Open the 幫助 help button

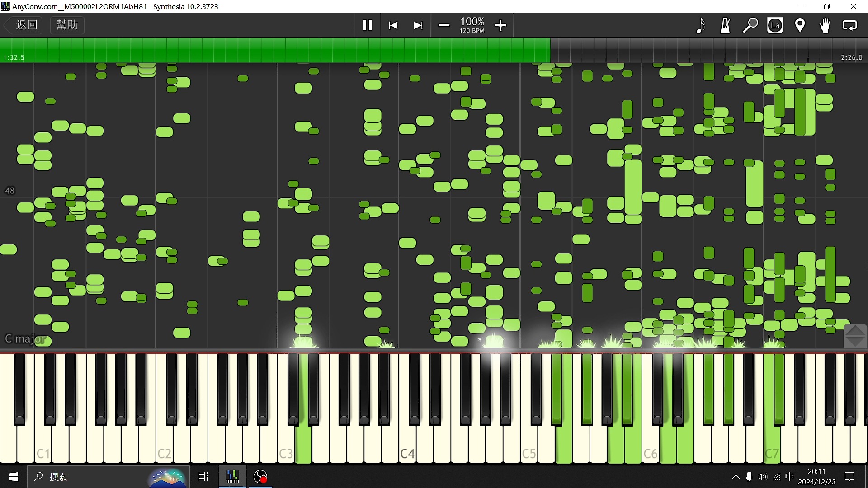67,25
